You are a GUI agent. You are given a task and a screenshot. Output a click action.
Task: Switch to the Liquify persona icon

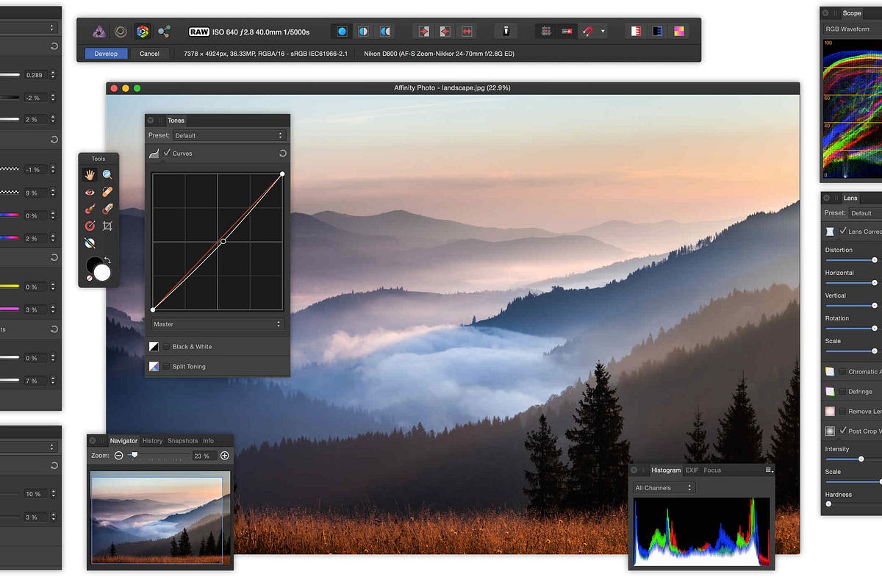pyautogui.click(x=121, y=32)
